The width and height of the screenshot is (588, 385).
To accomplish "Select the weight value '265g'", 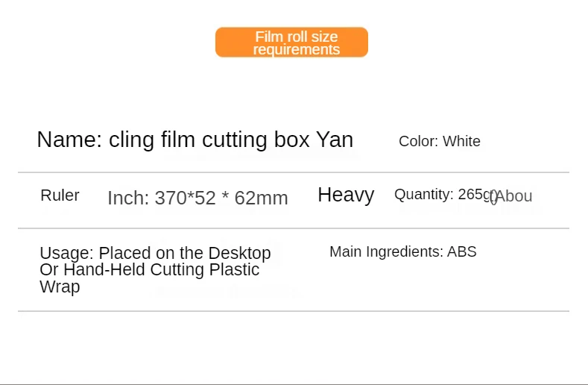I will [x=475, y=195].
